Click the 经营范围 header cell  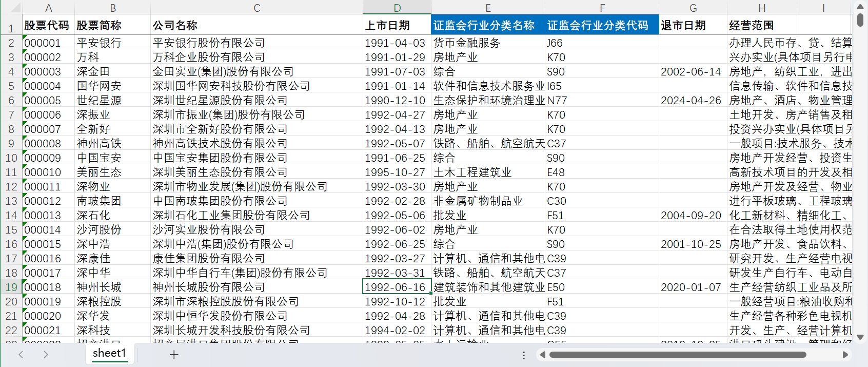pos(762,25)
